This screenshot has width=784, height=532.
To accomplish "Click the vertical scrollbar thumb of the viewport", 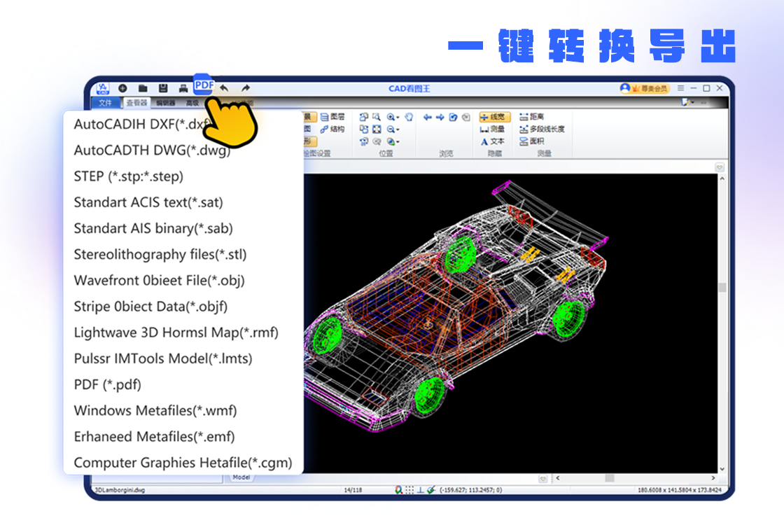I will tap(722, 287).
